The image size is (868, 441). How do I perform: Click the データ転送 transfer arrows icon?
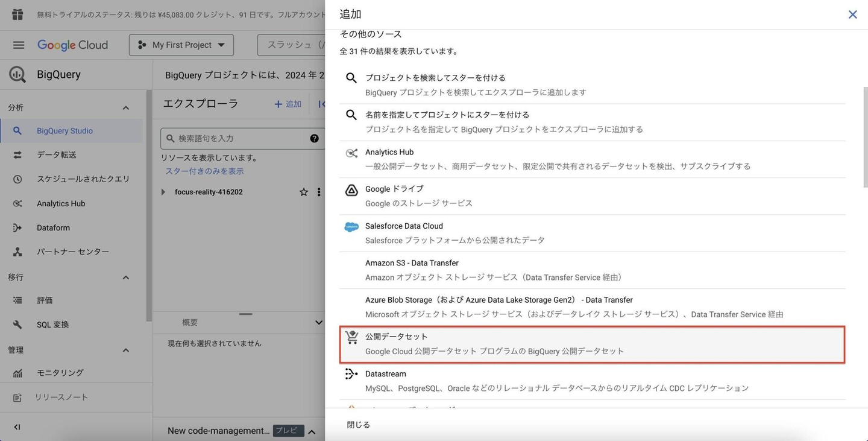(x=17, y=155)
